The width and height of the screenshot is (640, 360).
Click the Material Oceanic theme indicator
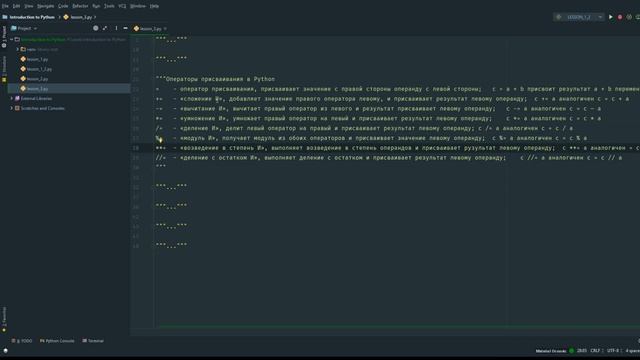click(x=551, y=351)
